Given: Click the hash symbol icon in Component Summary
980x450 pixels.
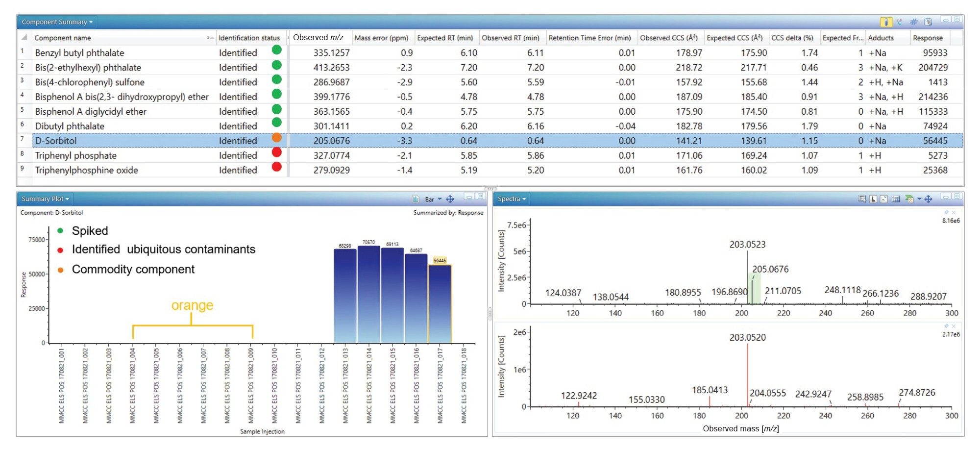Looking at the screenshot, I should coord(913,22).
